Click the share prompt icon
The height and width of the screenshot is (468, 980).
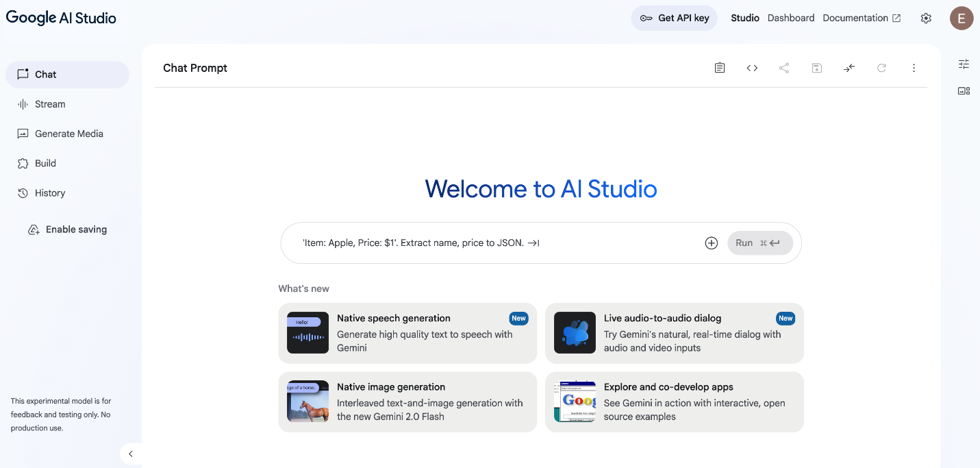784,68
